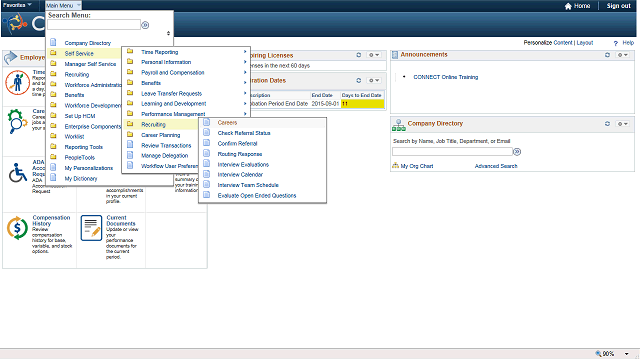Screen dimensions: 640x360
Task: Expand the Favorites dropdown menu
Action: 17,5
